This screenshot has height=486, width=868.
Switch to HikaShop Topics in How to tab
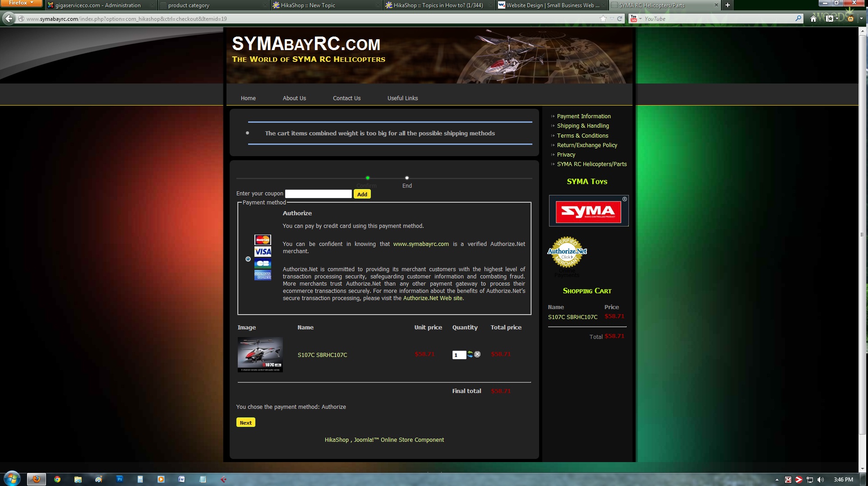click(438, 5)
